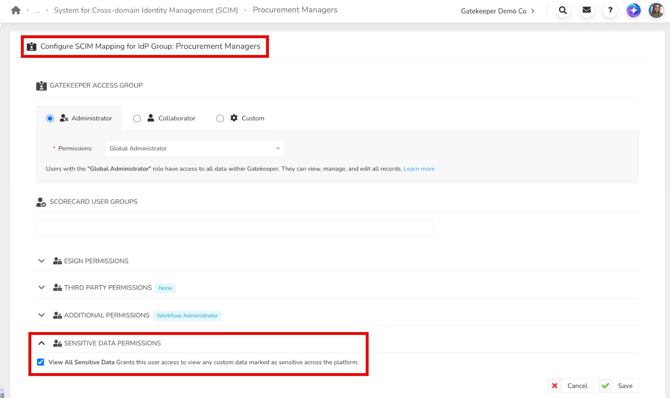Image resolution: width=670 pixels, height=398 pixels.
Task: Click into the Scorecard User Groups field
Action: 235,228
